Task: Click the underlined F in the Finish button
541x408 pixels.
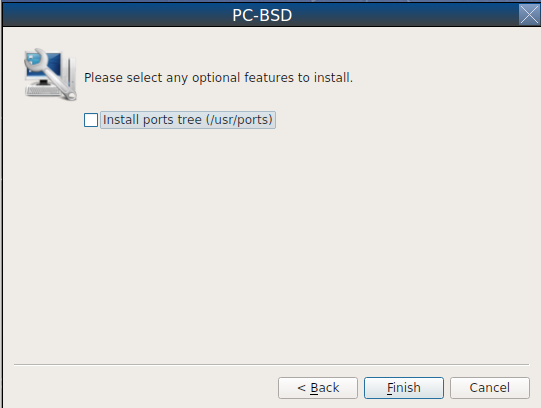Action: (390, 388)
